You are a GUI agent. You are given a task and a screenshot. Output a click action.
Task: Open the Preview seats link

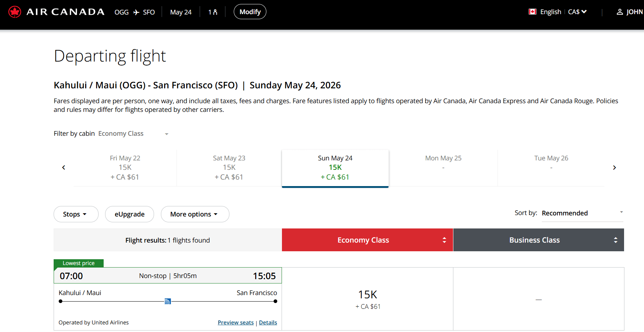[x=236, y=323]
